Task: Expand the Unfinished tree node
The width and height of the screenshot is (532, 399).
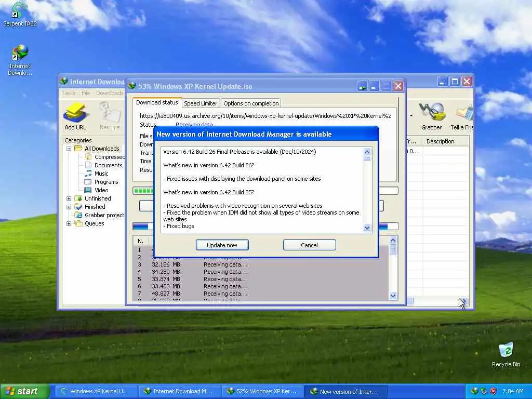Action: (x=69, y=198)
